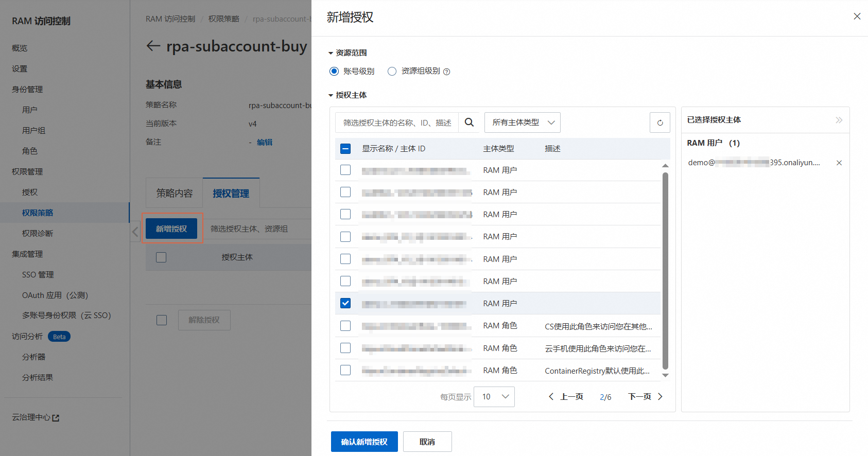Screen dimensions: 868x456
Task: Open 分析器 under 访问分析
Action: point(34,357)
